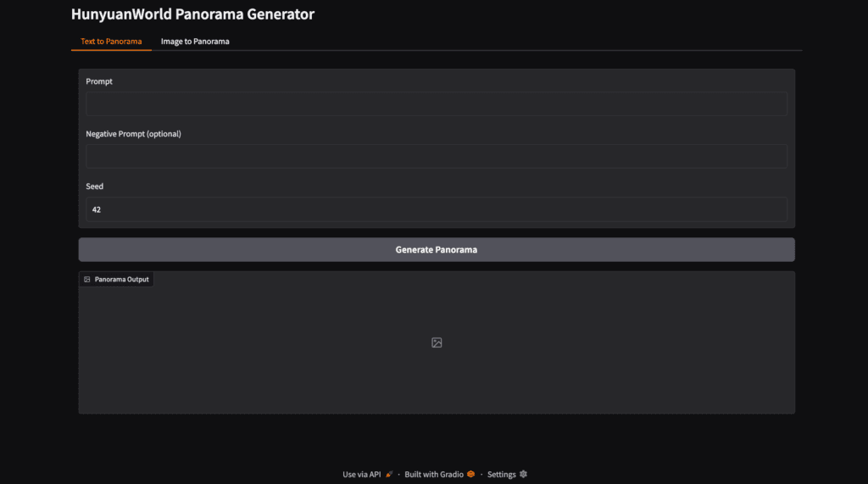Click the image icon beside Panorama Output label
The width and height of the screenshot is (868, 484).
[x=87, y=280]
